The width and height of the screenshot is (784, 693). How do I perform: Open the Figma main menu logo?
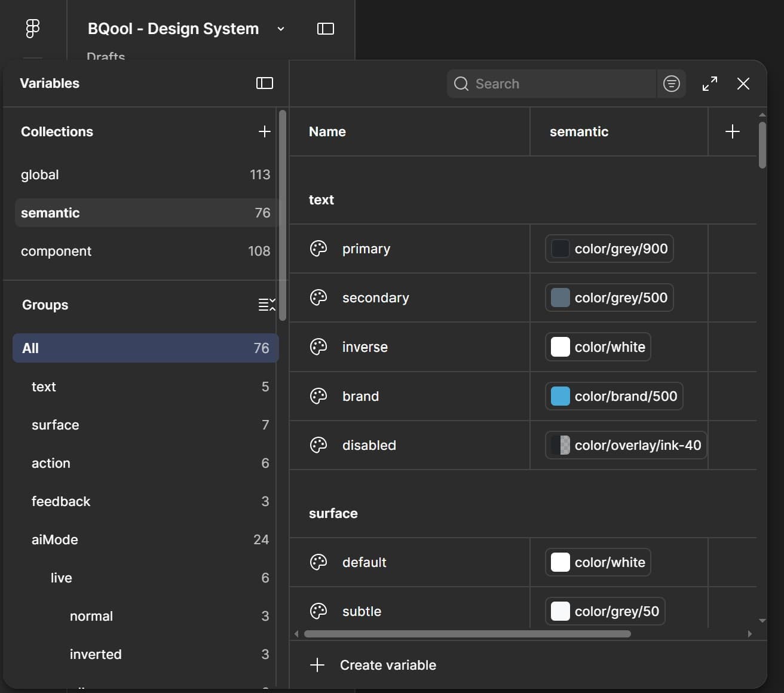(x=33, y=28)
